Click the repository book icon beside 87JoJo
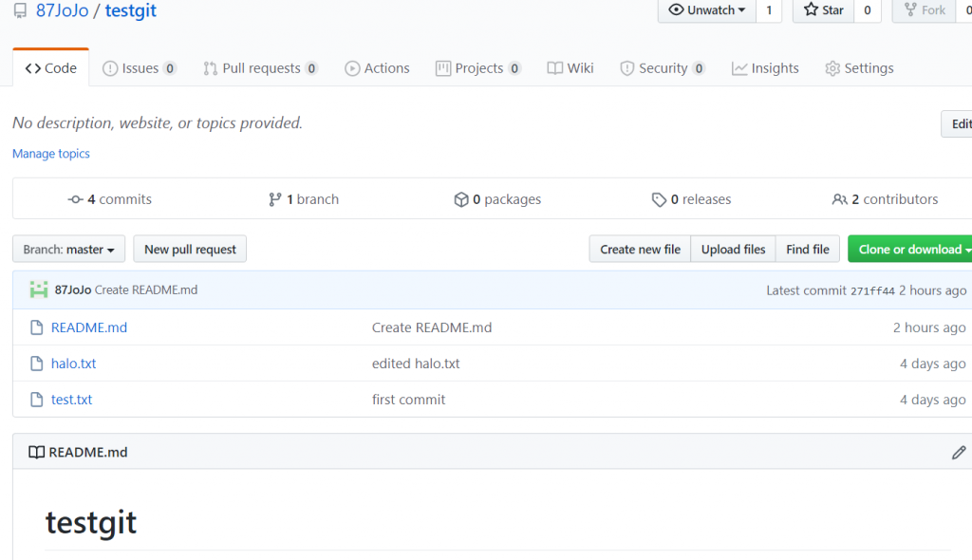This screenshot has height=560, width=972. tap(21, 10)
